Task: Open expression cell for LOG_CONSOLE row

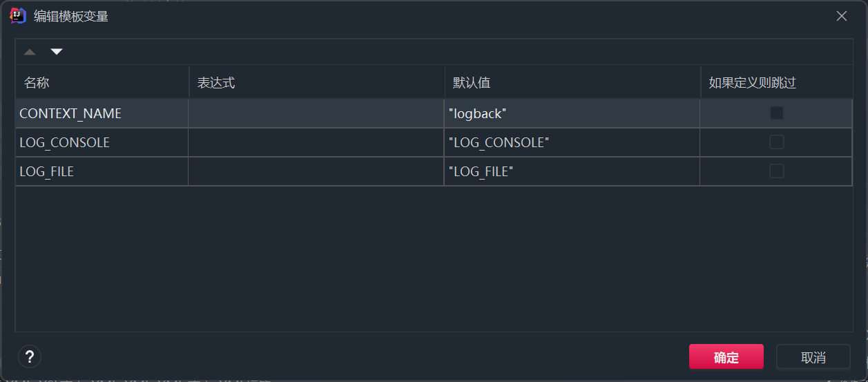Action: coord(316,142)
